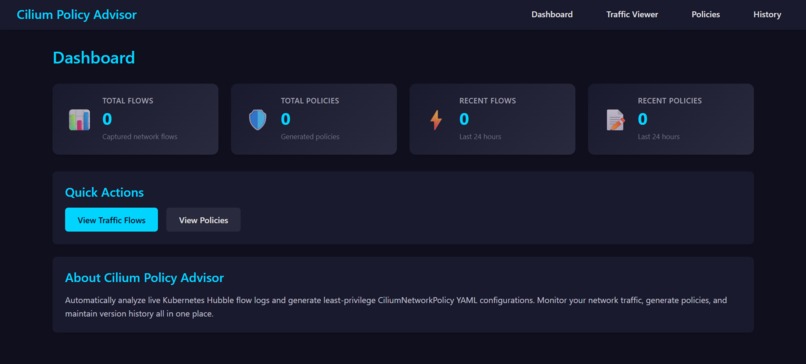806x364 pixels.
Task: Click the Total Policies shield icon
Action: coord(258,119)
